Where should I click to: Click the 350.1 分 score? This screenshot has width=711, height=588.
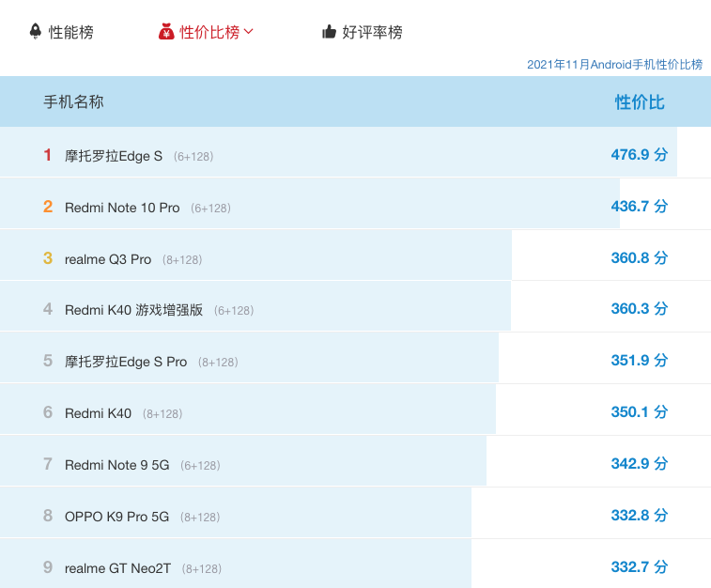(640, 412)
